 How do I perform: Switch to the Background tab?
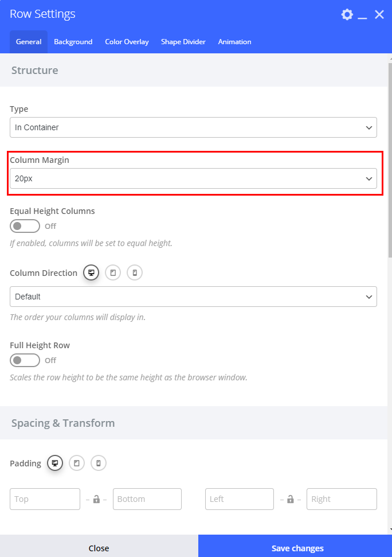coord(73,42)
